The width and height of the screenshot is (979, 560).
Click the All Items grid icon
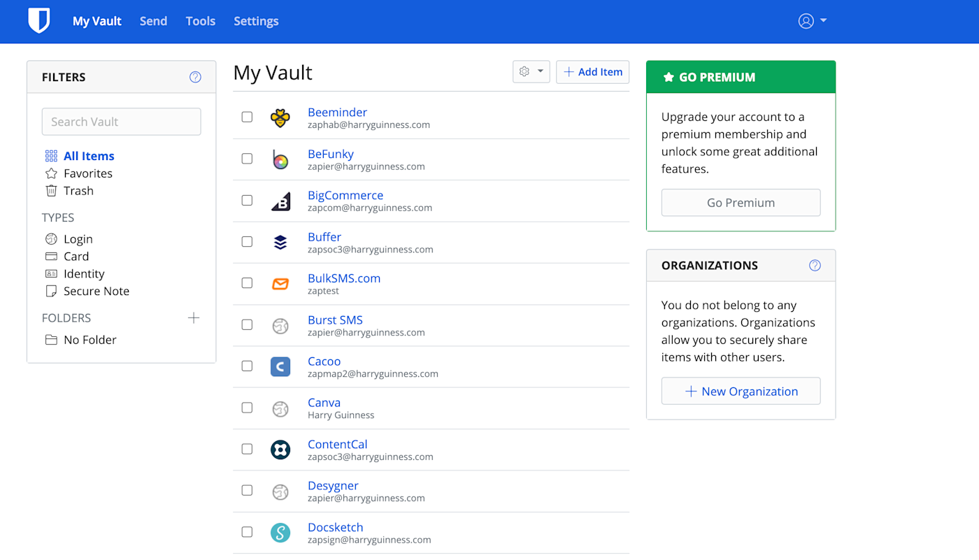[x=51, y=156]
